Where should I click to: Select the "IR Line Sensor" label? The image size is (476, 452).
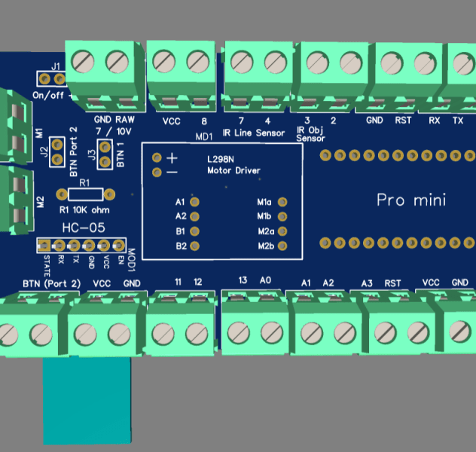click(x=254, y=133)
